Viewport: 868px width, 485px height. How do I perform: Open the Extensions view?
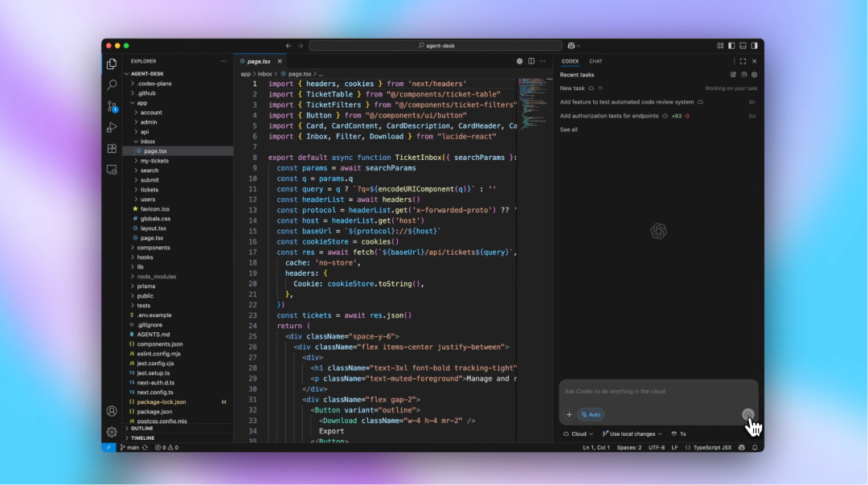[112, 148]
